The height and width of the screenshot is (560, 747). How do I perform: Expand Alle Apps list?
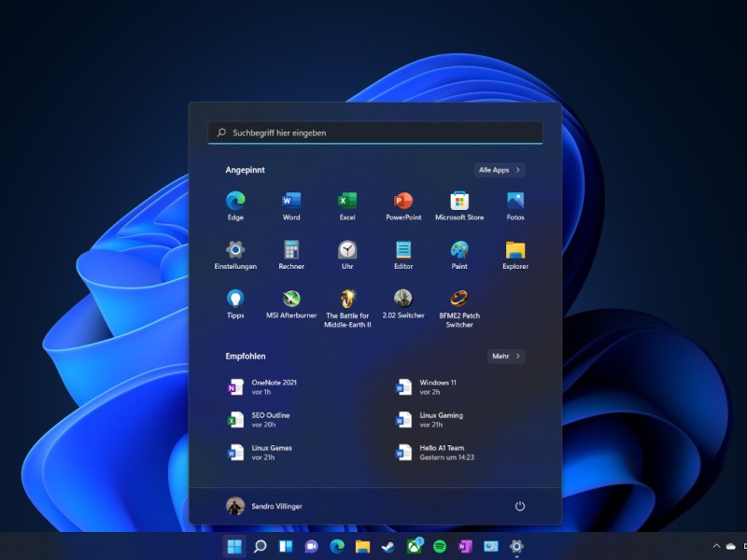[x=500, y=170]
